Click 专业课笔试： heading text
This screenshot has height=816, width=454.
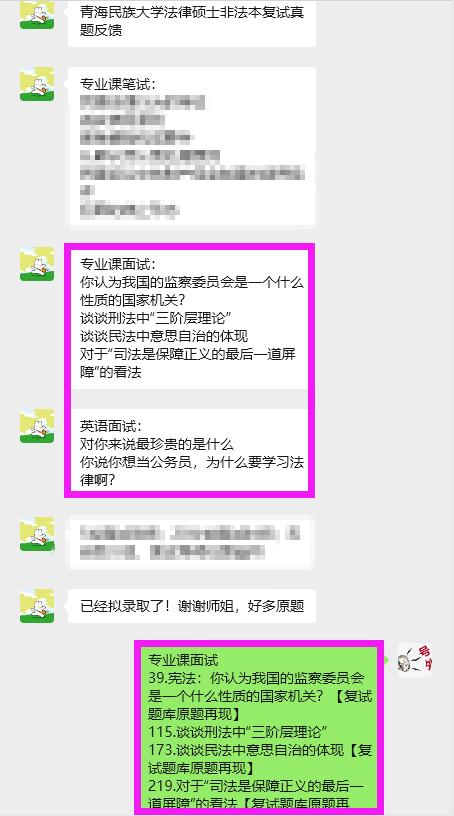point(118,84)
